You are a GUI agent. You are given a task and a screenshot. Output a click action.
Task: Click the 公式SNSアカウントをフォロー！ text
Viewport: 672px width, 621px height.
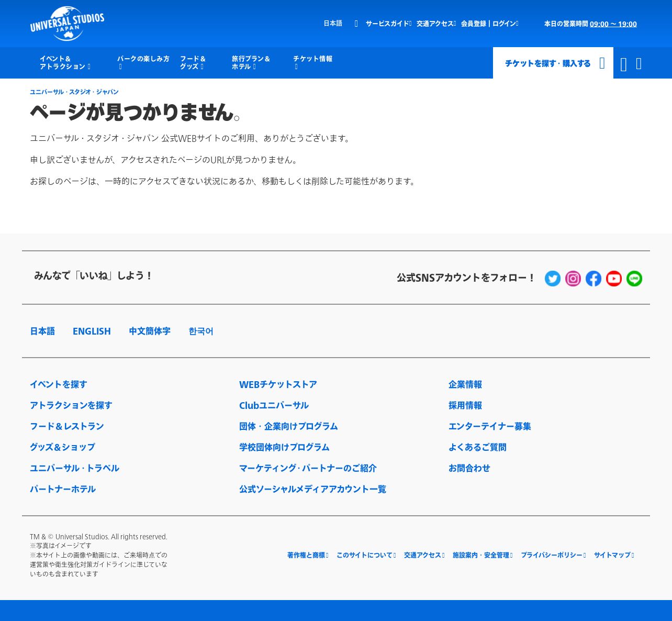[466, 278]
